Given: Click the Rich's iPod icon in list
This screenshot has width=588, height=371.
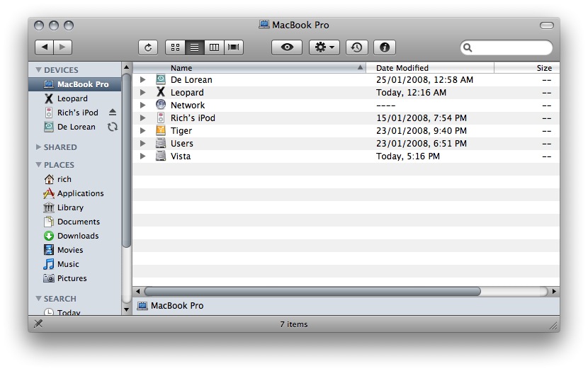Looking at the screenshot, I should 161,118.
